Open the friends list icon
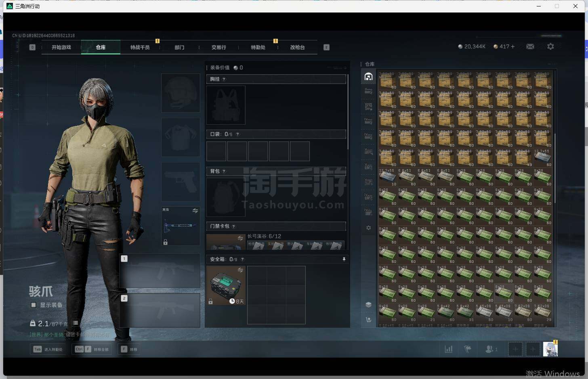This screenshot has width=588, height=379. (x=491, y=349)
